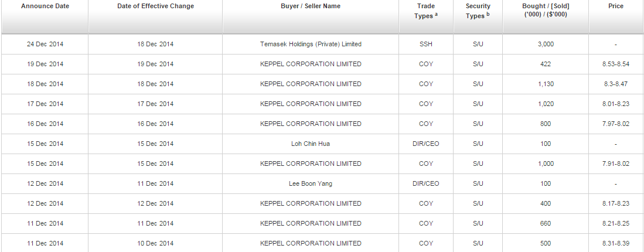This screenshot has width=644, height=252.
Task: Click the Trade Types column header
Action: click(426, 11)
